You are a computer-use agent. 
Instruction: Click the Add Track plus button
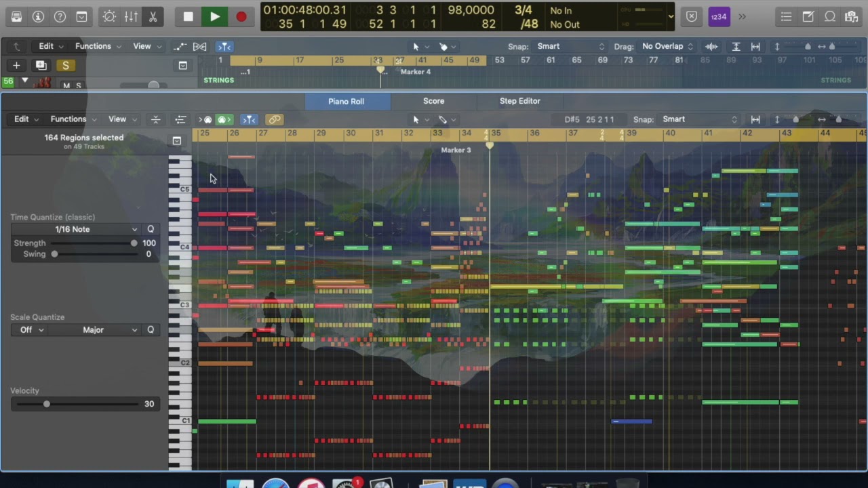tap(16, 65)
